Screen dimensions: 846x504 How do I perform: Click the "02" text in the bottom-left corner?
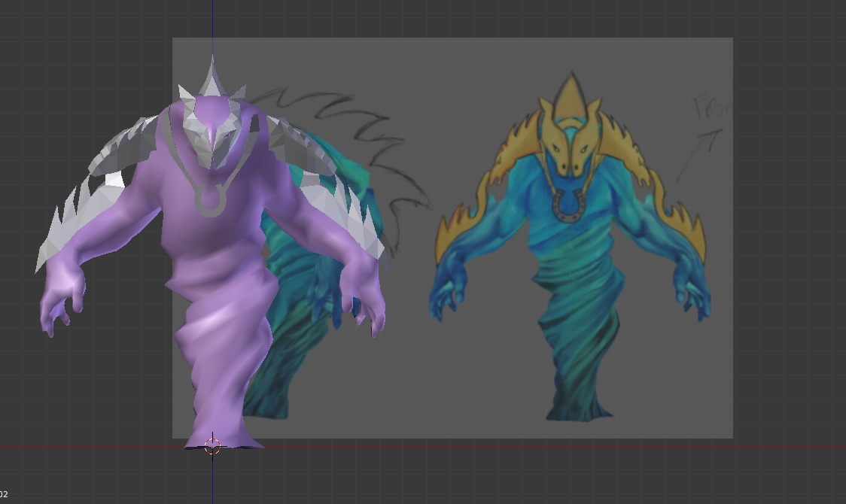4,493
